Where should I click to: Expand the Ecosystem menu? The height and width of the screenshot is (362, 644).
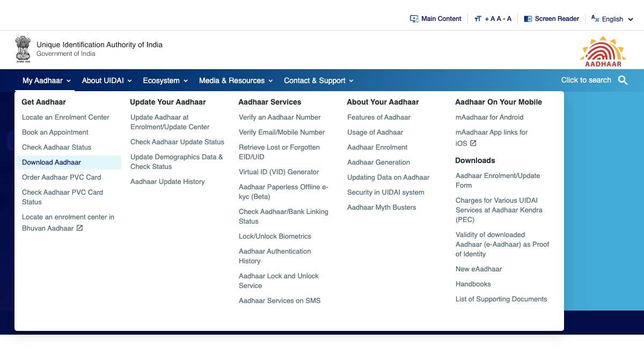pos(165,80)
